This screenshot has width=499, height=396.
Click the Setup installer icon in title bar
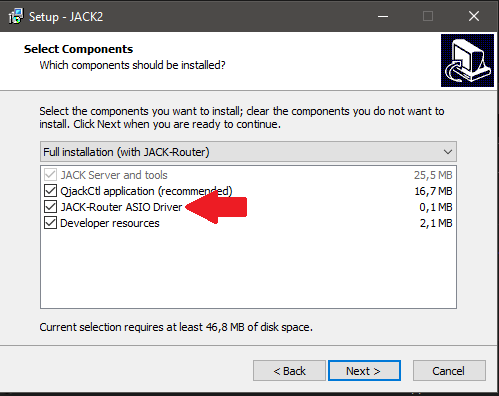[16, 16]
